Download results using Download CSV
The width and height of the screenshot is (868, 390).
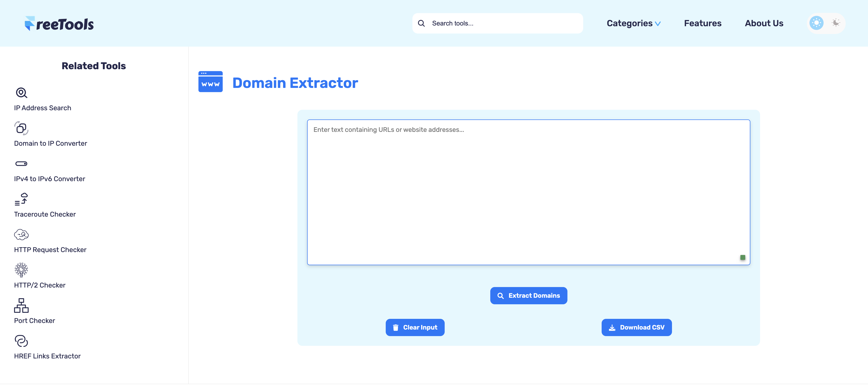click(x=636, y=327)
